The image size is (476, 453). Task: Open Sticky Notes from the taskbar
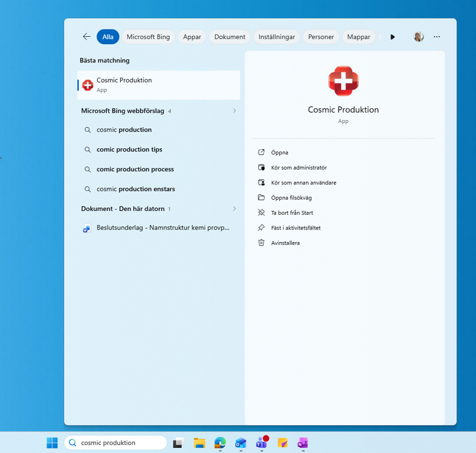[283, 443]
